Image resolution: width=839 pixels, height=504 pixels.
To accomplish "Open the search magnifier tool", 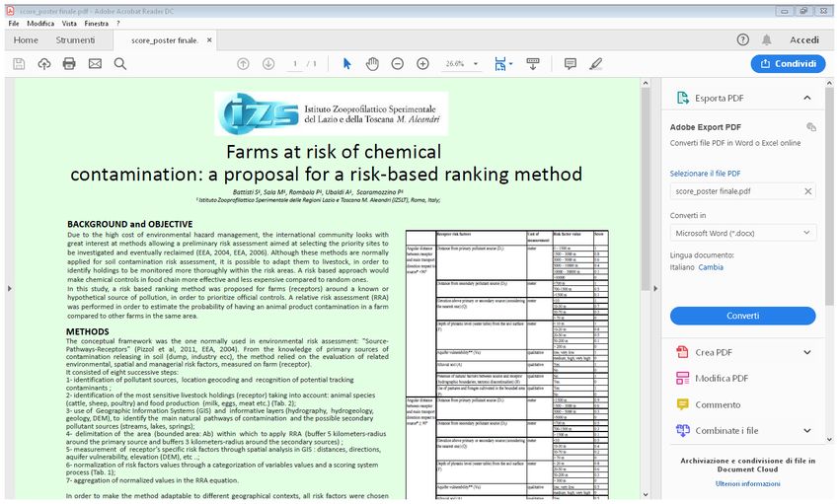I will pyautogui.click(x=120, y=64).
